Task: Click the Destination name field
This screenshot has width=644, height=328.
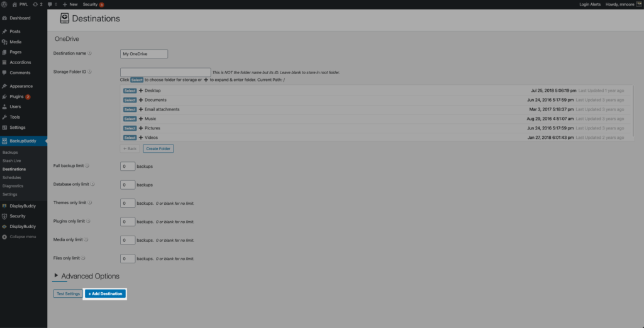Action: (x=144, y=54)
